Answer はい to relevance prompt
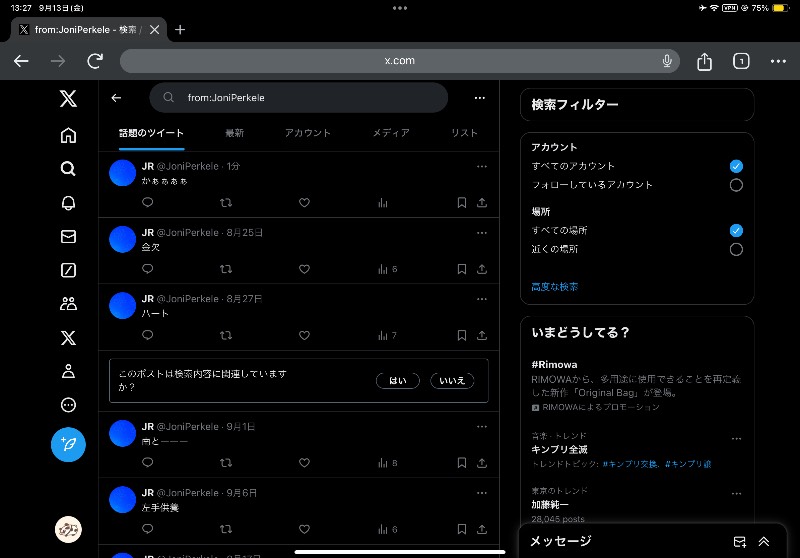The height and width of the screenshot is (558, 800). (x=398, y=381)
